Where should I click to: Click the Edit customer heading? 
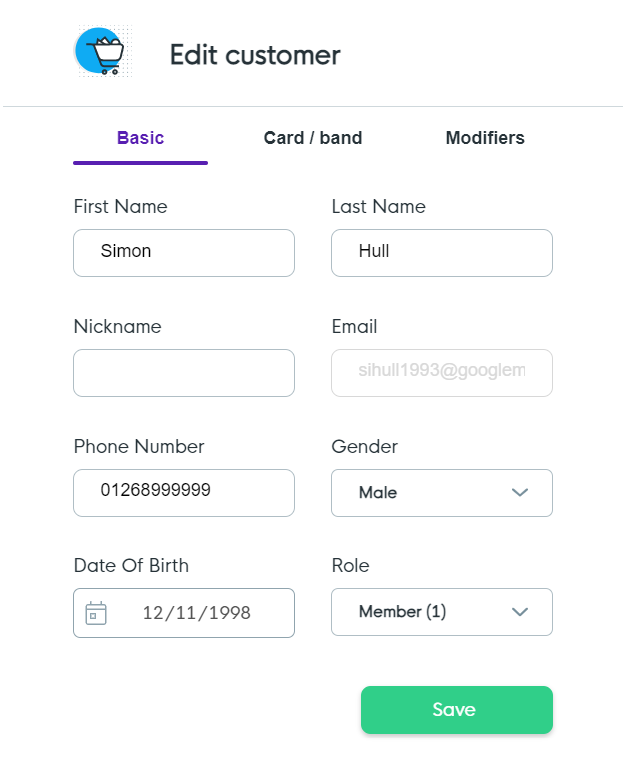tap(255, 55)
